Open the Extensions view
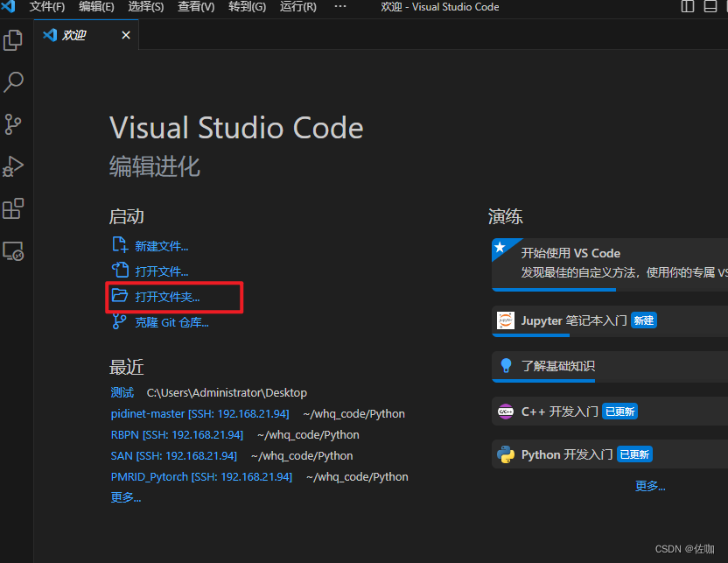Viewport: 728px width, 563px height. tap(13, 208)
